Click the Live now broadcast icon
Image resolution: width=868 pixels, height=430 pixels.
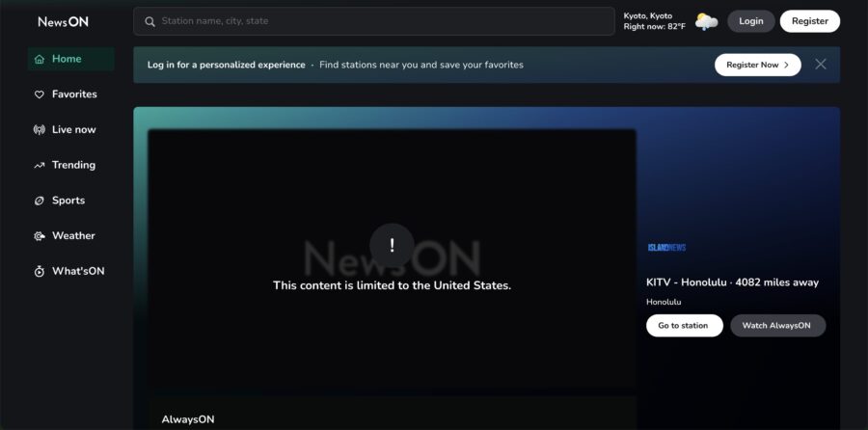40,130
